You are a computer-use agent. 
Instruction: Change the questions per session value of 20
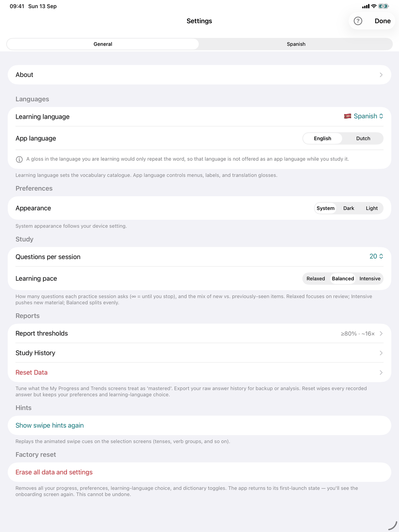click(x=376, y=256)
